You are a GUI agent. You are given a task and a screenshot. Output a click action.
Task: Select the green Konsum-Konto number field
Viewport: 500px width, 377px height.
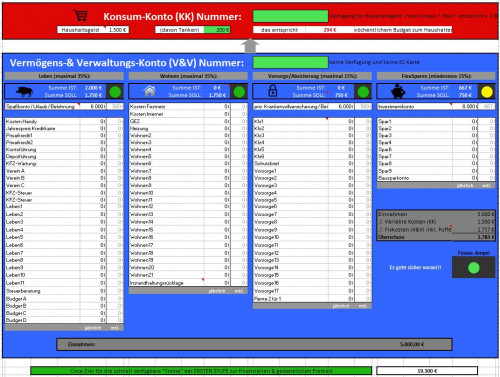point(290,16)
